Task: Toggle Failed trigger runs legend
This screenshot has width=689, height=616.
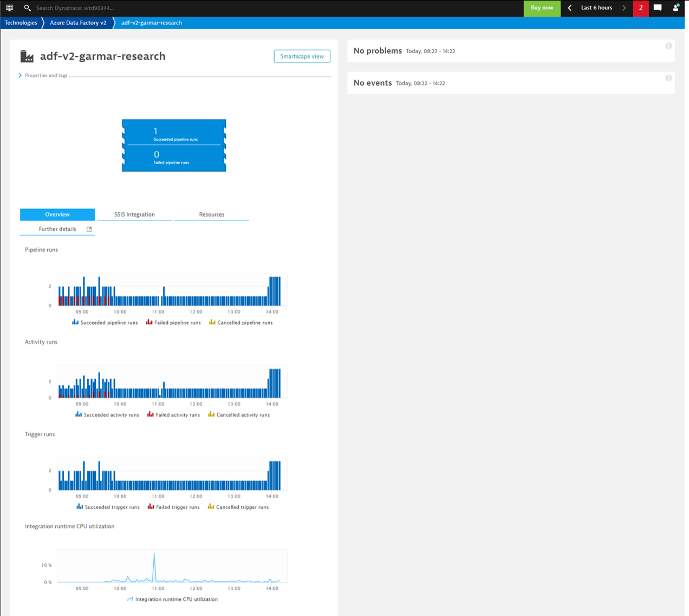Action: (x=173, y=507)
